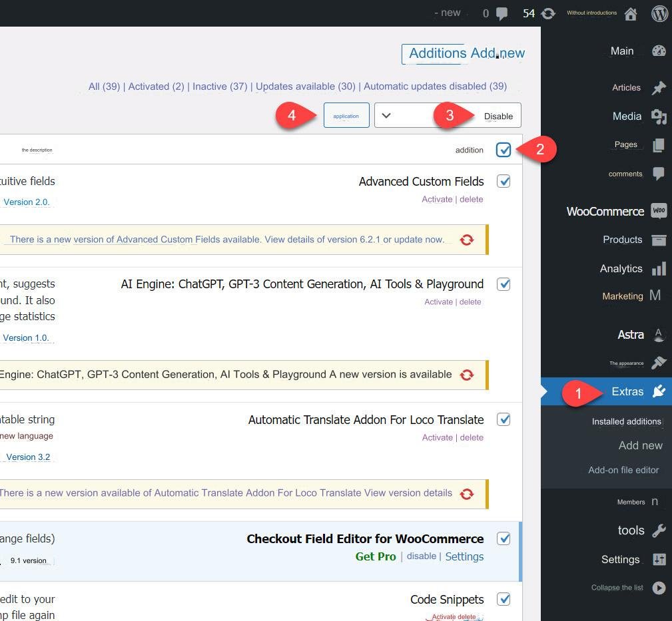Delete the Advanced Custom Fields plugin
This screenshot has height=621, width=672.
pos(471,199)
